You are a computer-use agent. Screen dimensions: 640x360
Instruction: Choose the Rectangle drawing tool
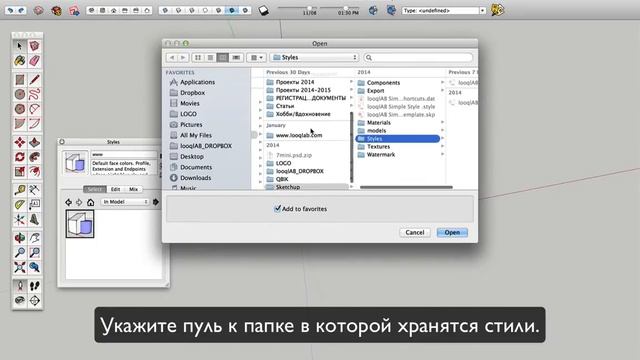pos(20,80)
